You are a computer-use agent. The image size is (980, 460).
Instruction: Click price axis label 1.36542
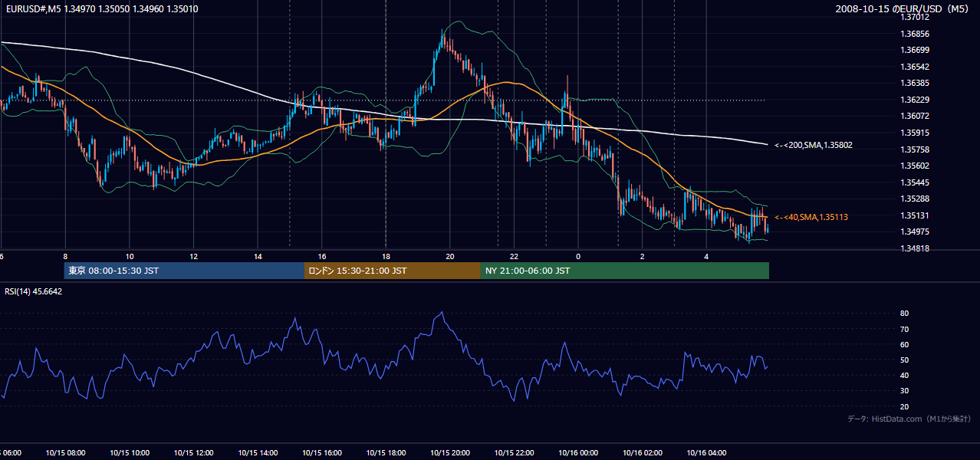[914, 67]
